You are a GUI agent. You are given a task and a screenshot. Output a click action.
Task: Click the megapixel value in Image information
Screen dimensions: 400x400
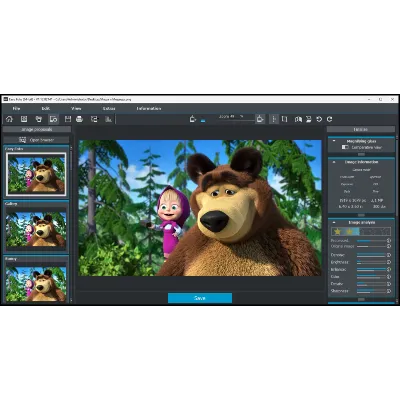[377, 200]
